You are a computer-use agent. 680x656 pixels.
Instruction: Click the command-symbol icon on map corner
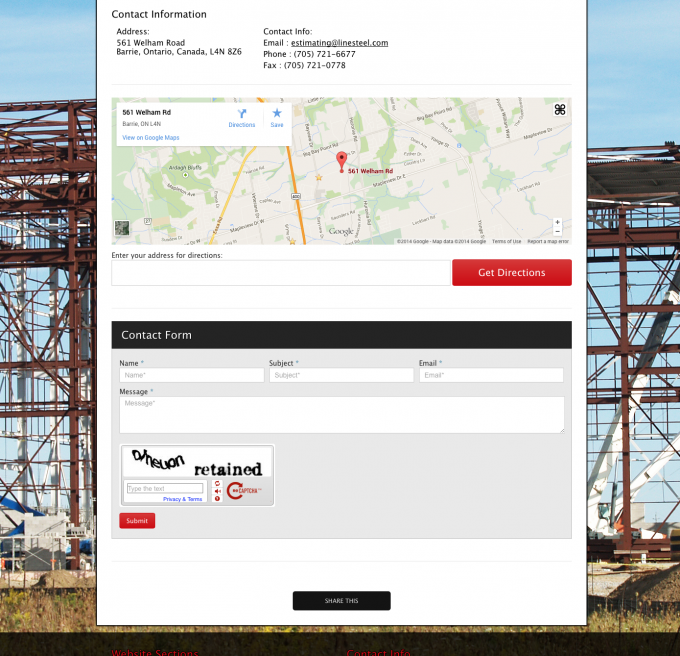tap(560, 109)
